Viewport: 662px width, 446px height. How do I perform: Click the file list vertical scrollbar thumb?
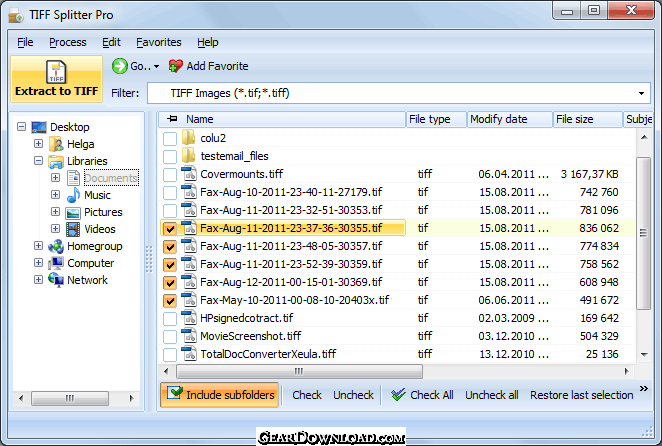click(643, 233)
